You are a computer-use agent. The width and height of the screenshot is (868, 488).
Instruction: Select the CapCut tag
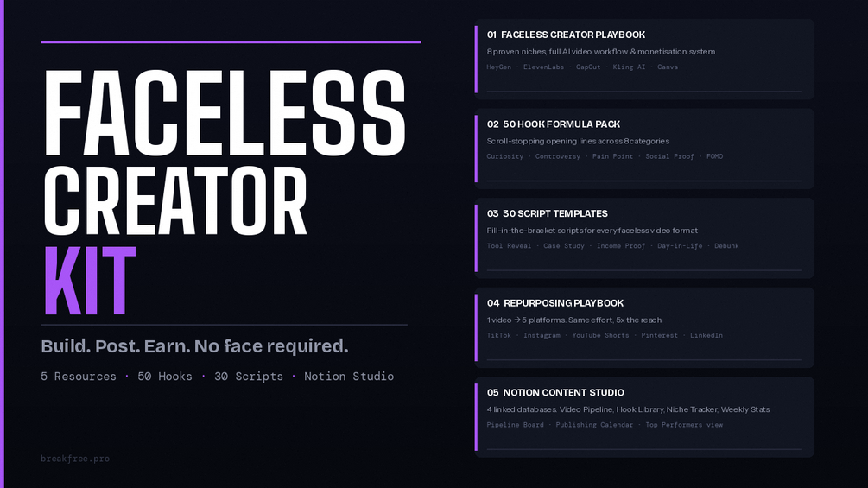coord(588,67)
